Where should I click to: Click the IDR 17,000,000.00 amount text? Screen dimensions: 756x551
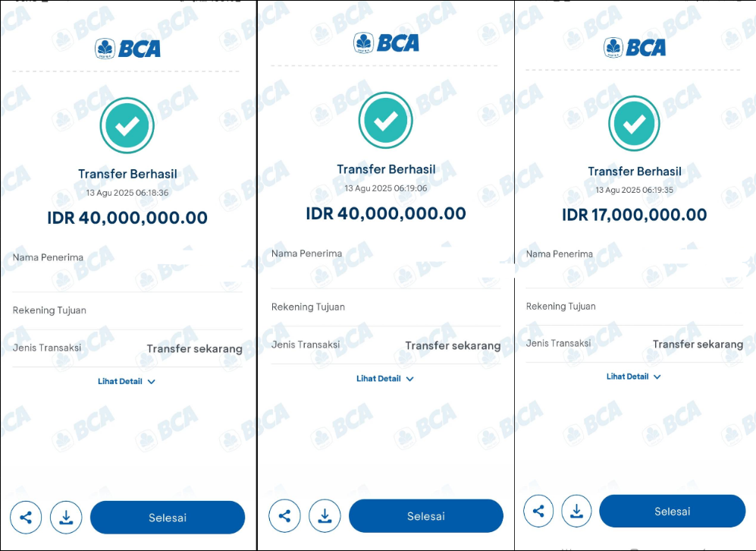(635, 215)
